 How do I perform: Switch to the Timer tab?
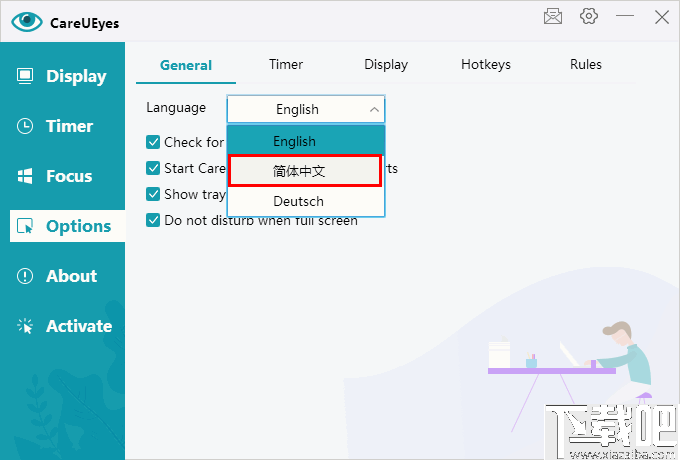pyautogui.click(x=286, y=65)
